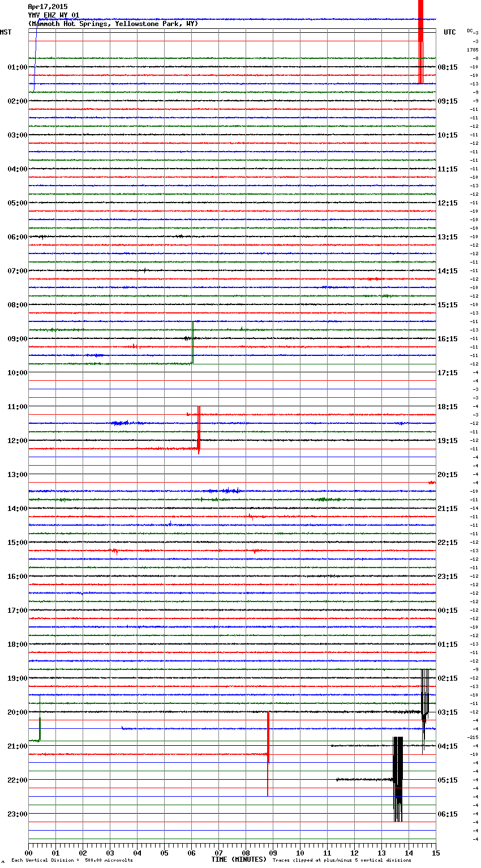The width and height of the screenshot is (481, 868).
Task: Click the MST column label
Action: (x=6, y=32)
